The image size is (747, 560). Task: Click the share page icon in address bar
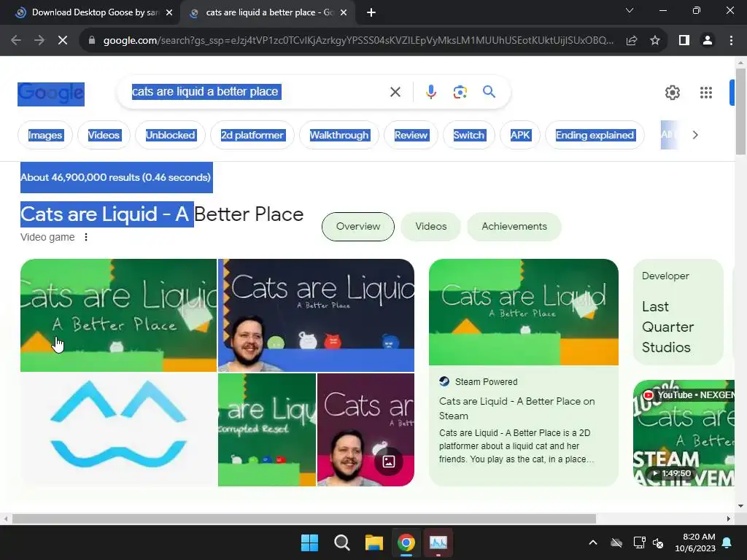(632, 41)
